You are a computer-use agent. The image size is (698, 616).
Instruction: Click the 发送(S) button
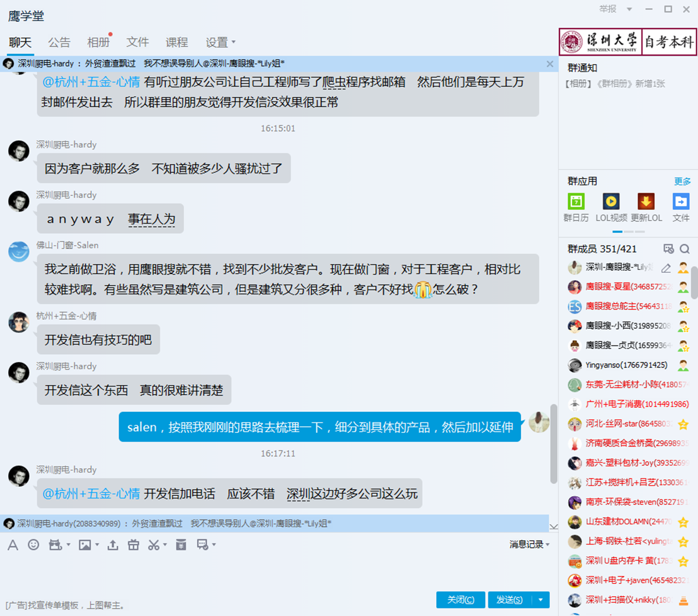(x=510, y=600)
